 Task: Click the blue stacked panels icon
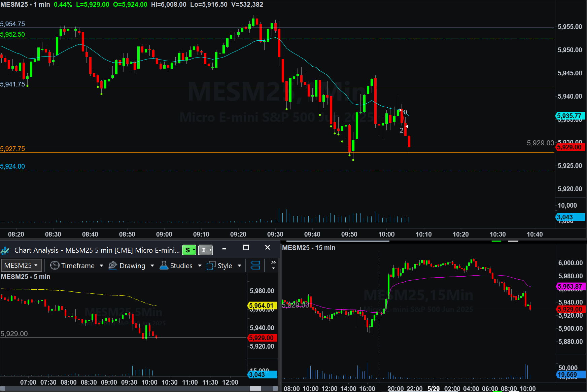pyautogui.click(x=255, y=265)
